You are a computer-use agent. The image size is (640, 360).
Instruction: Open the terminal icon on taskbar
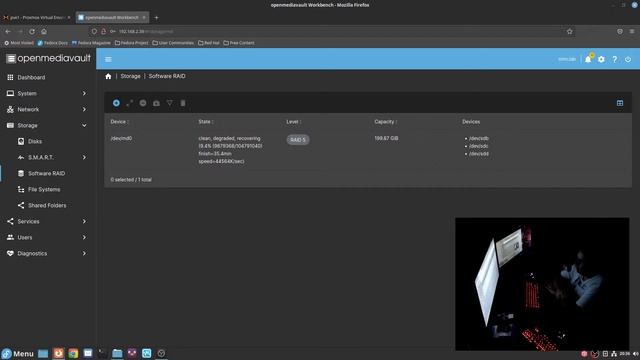click(102, 353)
